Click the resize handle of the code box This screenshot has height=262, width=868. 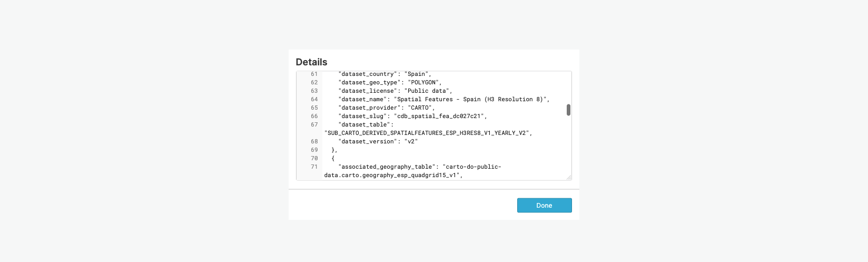click(x=568, y=177)
